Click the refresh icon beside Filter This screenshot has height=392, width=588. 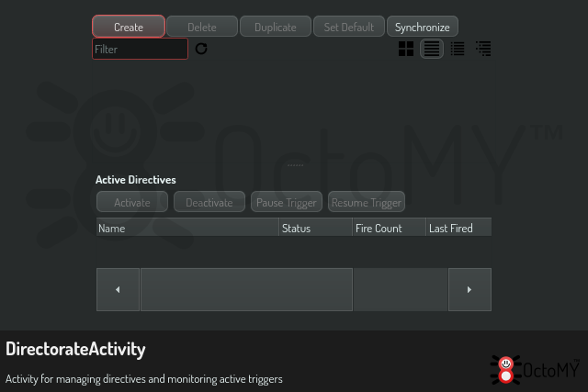click(x=201, y=49)
